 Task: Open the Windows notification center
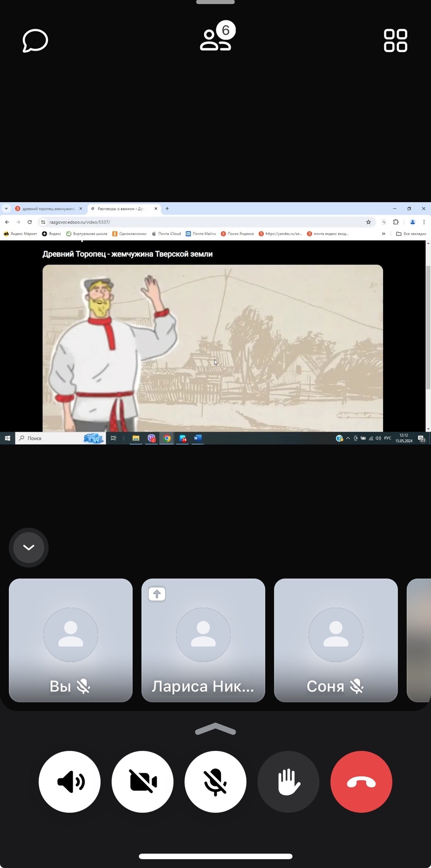click(x=421, y=438)
